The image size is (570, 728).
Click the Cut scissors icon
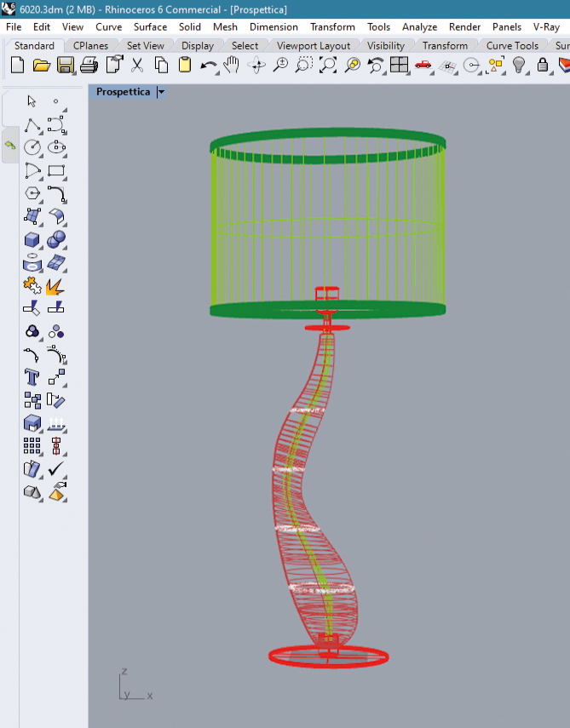pyautogui.click(x=137, y=65)
